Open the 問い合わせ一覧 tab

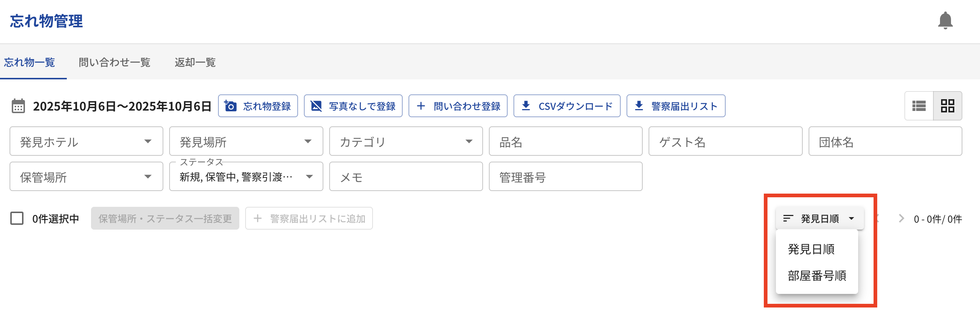click(x=115, y=62)
